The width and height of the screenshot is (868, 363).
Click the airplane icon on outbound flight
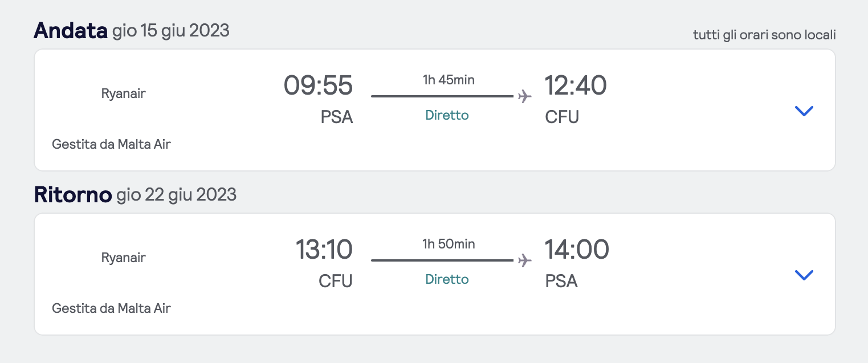[525, 96]
